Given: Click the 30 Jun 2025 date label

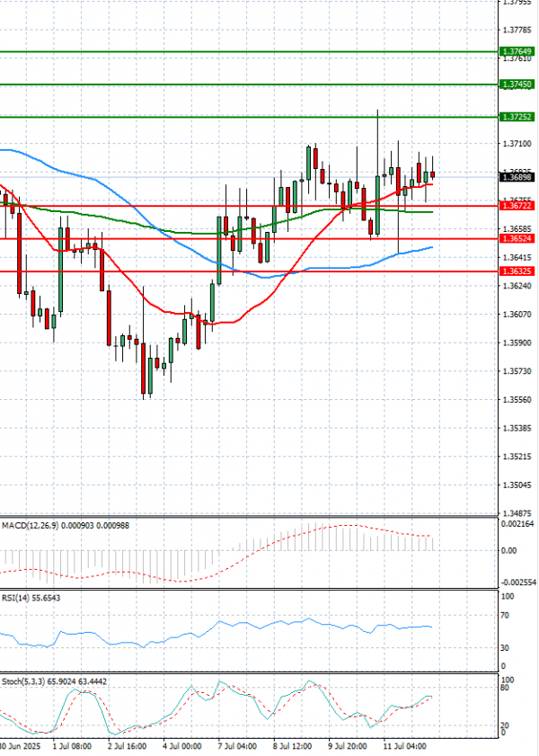Looking at the screenshot, I should pos(21,746).
